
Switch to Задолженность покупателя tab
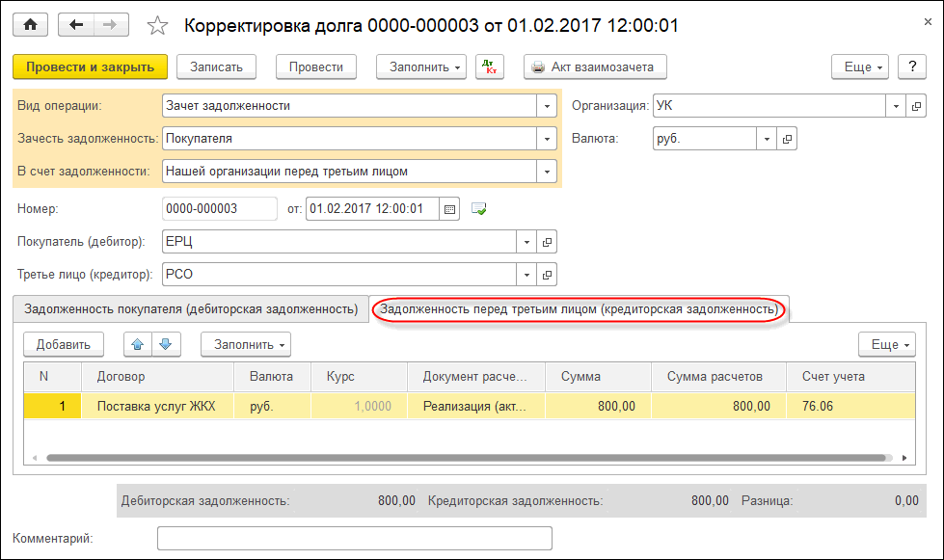pyautogui.click(x=191, y=309)
